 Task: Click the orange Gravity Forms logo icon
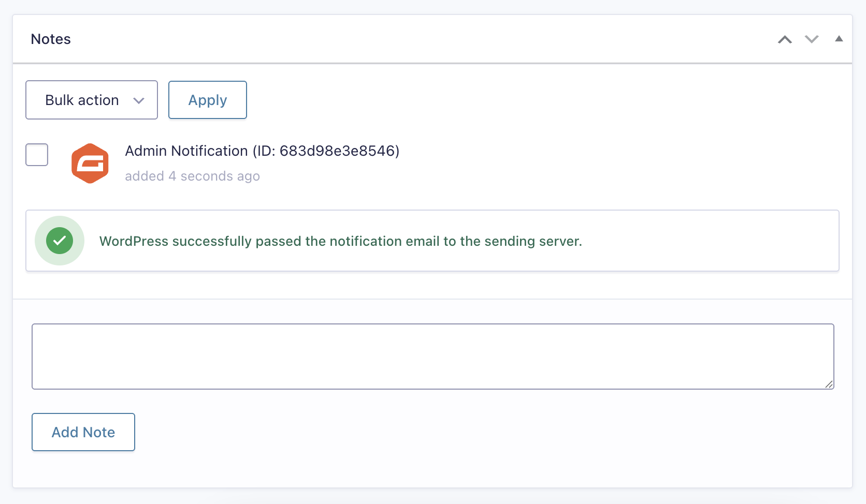click(x=90, y=164)
